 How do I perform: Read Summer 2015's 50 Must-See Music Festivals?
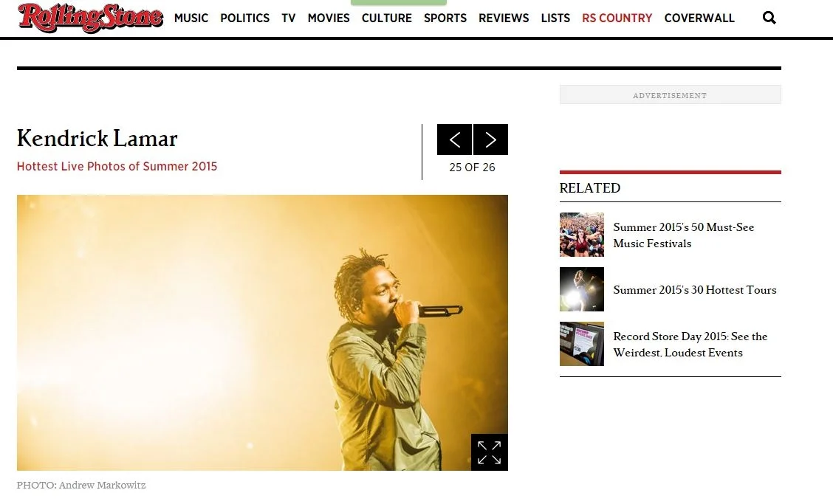(x=683, y=235)
